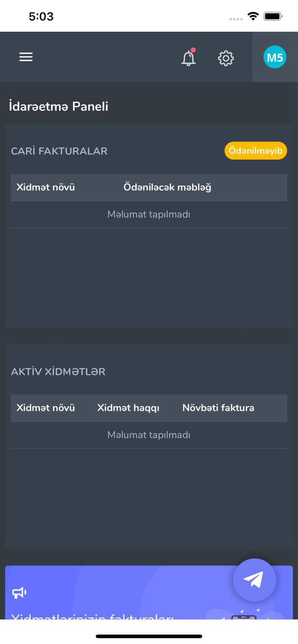Viewport: 298px width, 644px height.
Task: Tap the M5 profile avatar
Action: [275, 56]
